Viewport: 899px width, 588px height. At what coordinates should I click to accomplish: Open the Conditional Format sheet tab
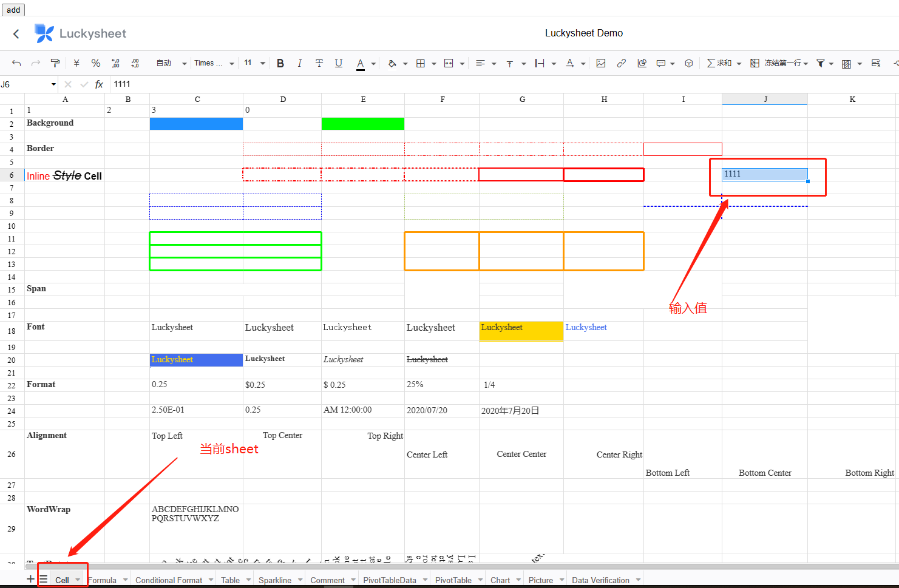click(x=169, y=580)
